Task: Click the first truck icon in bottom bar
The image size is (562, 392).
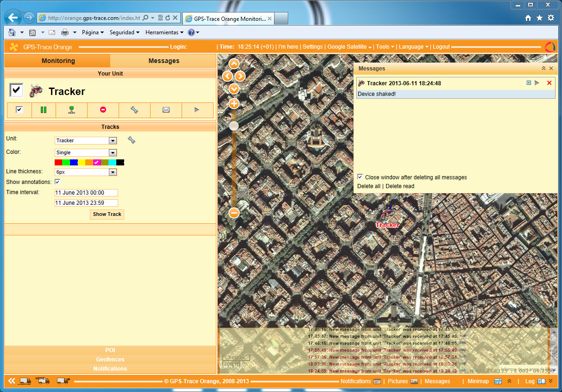Action: pos(25,381)
